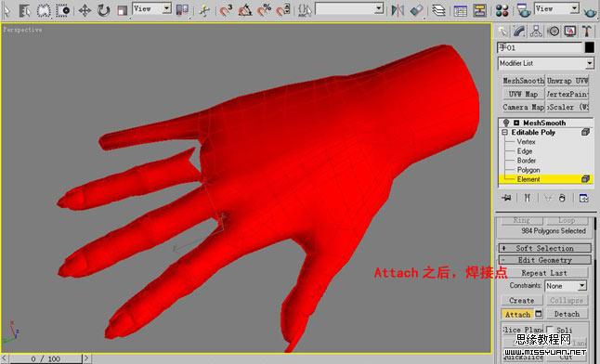Expand the Soft Selection rollout

[x=544, y=248]
